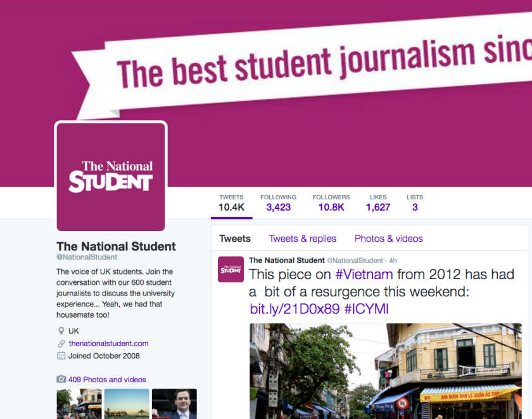The image size is (532, 419).
Task: Click the calendar icon beside Joined October 2008
Action: (x=61, y=356)
